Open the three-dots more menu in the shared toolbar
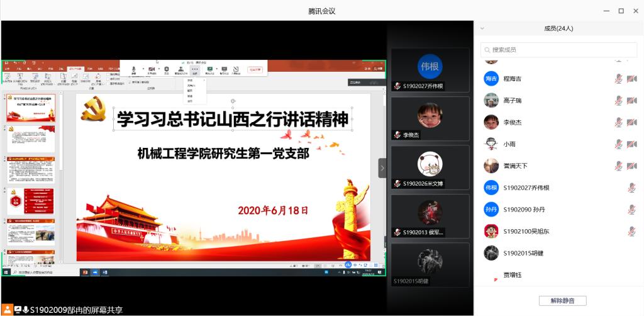 pos(195,69)
